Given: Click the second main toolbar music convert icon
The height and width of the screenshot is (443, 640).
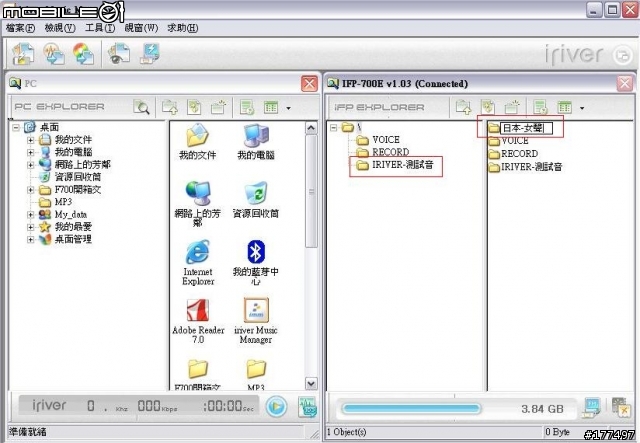Looking at the screenshot, I should point(54,54).
